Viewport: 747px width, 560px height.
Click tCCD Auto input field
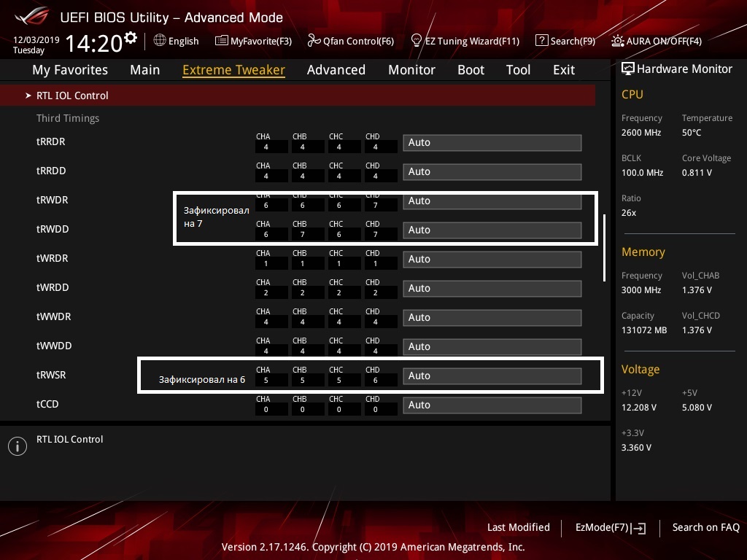click(492, 405)
